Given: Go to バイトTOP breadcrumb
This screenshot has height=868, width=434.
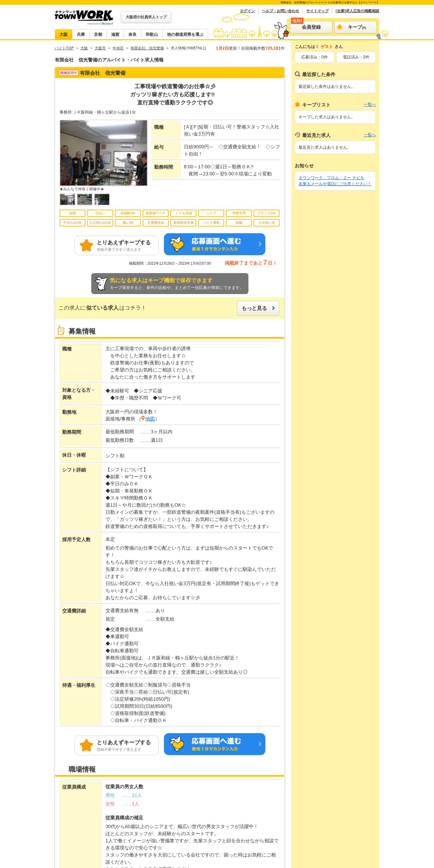Looking at the screenshot, I should point(64,48).
